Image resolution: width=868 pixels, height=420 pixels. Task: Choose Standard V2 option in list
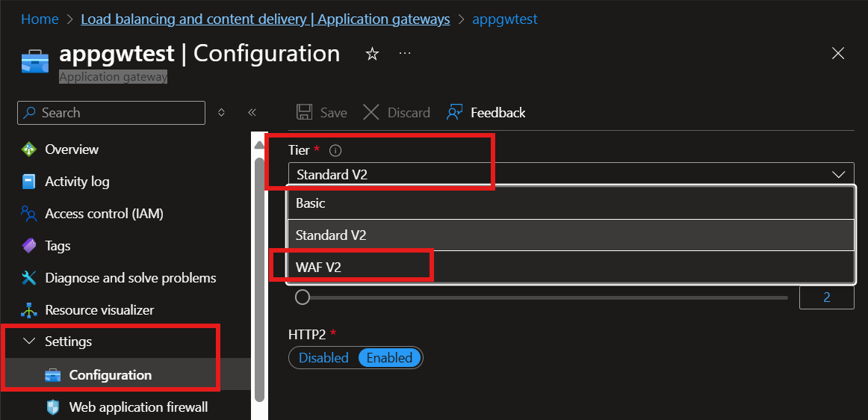pos(571,235)
